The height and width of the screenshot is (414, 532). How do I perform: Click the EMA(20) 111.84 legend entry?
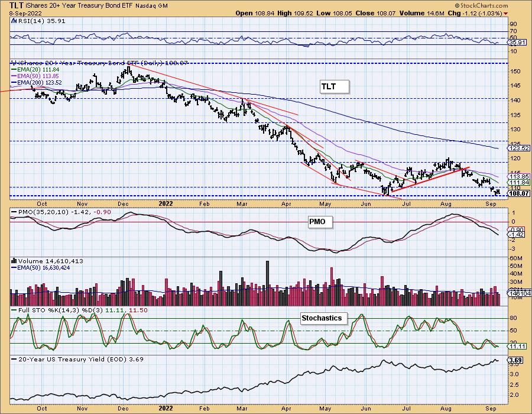(35, 70)
